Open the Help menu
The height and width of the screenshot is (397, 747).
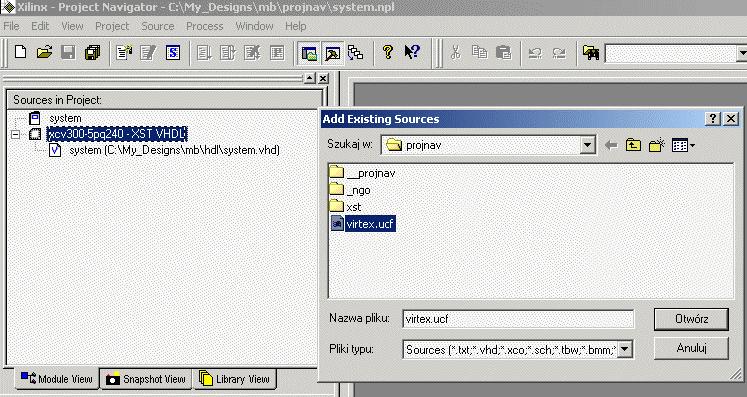[x=295, y=26]
